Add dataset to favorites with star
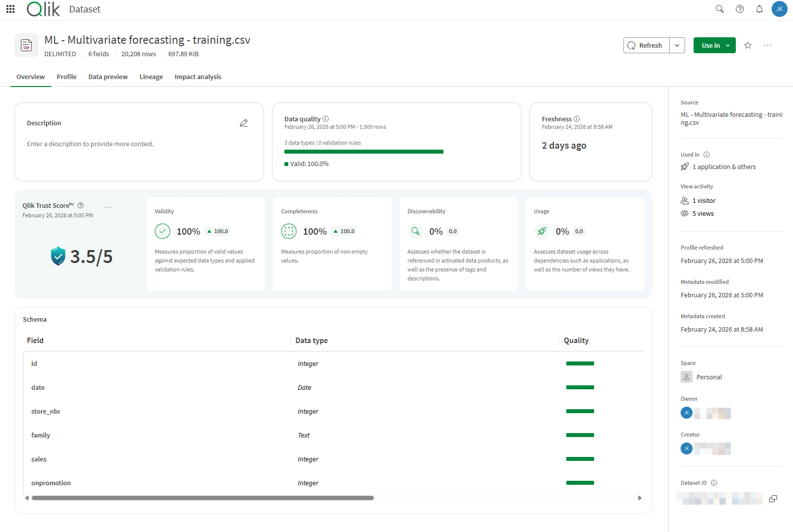Viewport: 793px width, 532px height. coord(748,45)
